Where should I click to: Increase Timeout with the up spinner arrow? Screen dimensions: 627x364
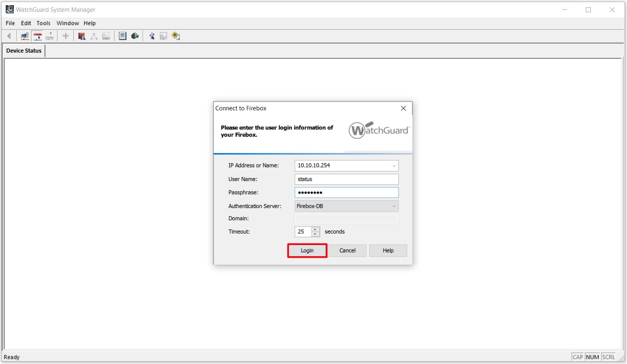[315, 229]
